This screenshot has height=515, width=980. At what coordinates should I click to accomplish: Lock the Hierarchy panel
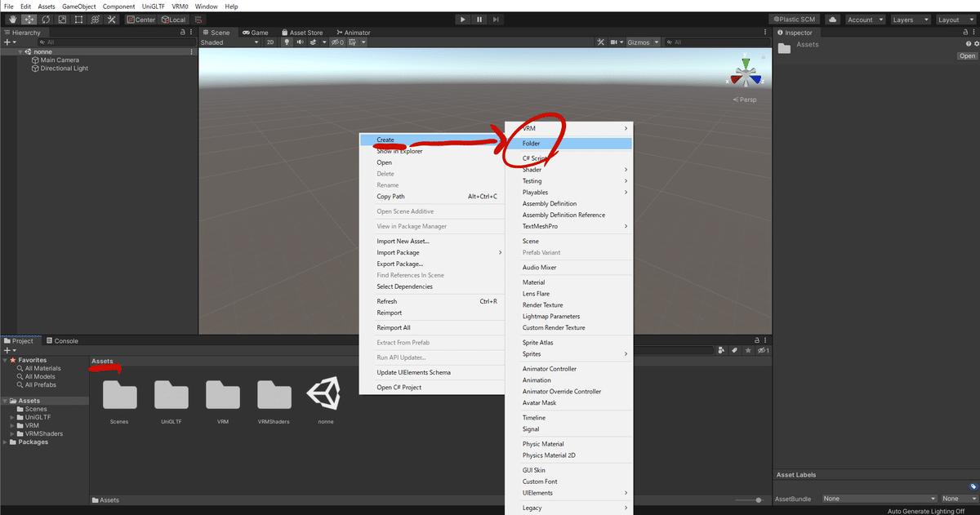tap(182, 33)
